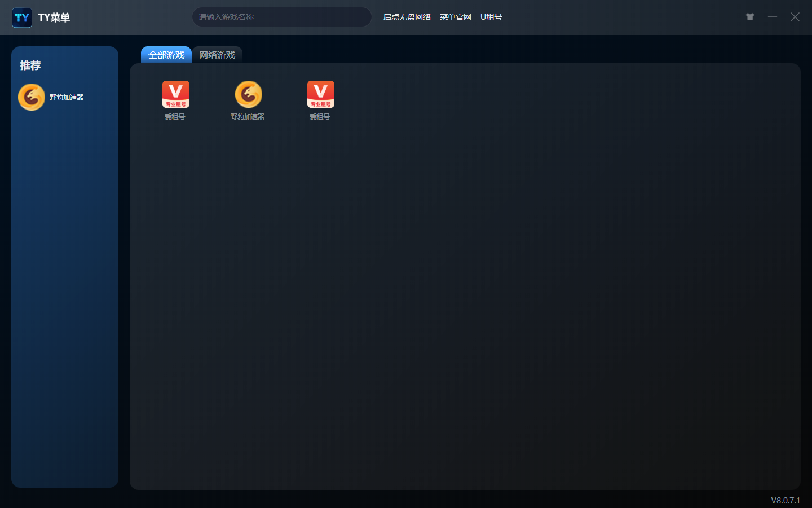This screenshot has width=812, height=508.
Task: Switch to 全部游戏 tab
Action: coord(166,55)
